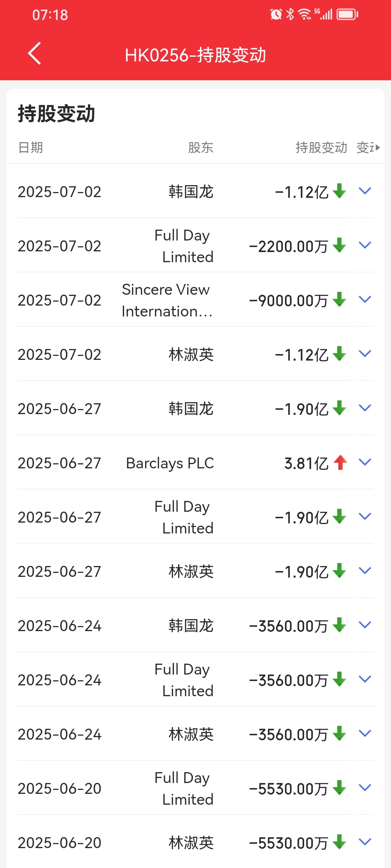Image resolution: width=391 pixels, height=868 pixels.
Task: Expand the 2025-06-20 Full Day Limited chevron
Action: click(x=365, y=787)
